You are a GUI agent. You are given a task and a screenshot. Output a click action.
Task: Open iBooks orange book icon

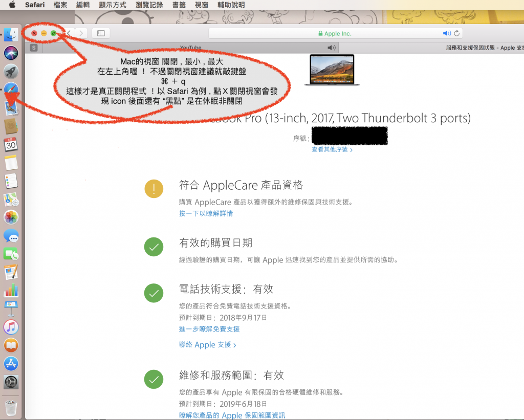[11, 345]
